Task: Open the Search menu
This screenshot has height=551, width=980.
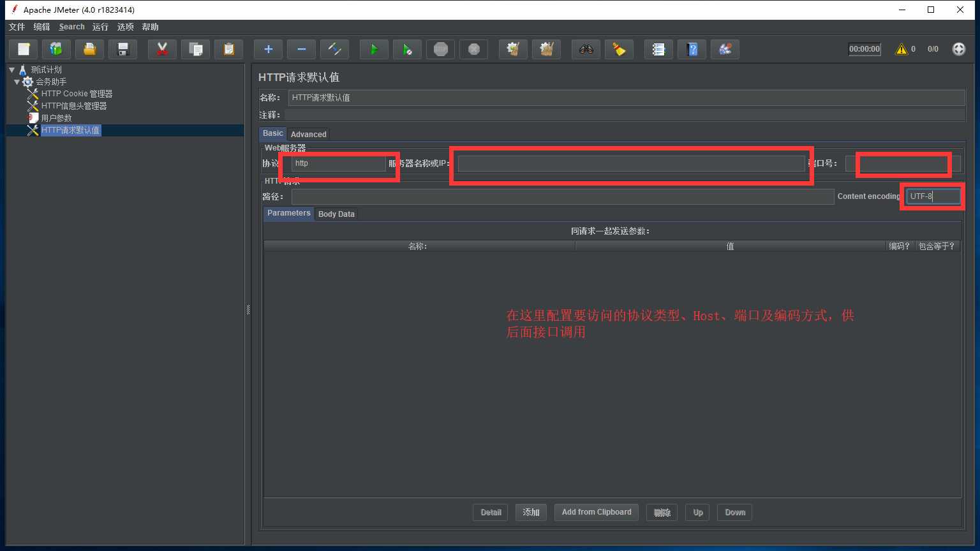Action: tap(71, 27)
